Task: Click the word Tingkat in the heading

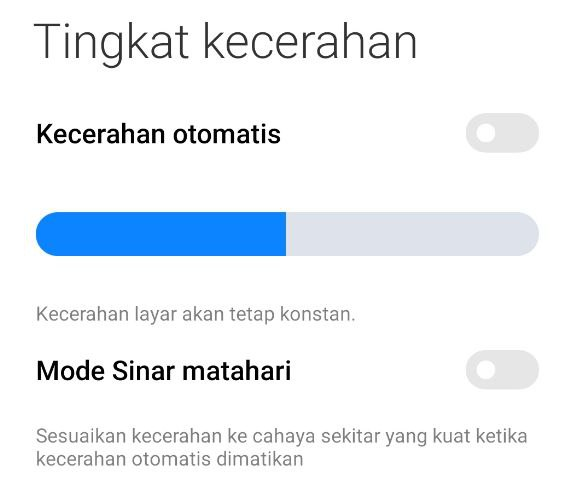Action: 111,44
